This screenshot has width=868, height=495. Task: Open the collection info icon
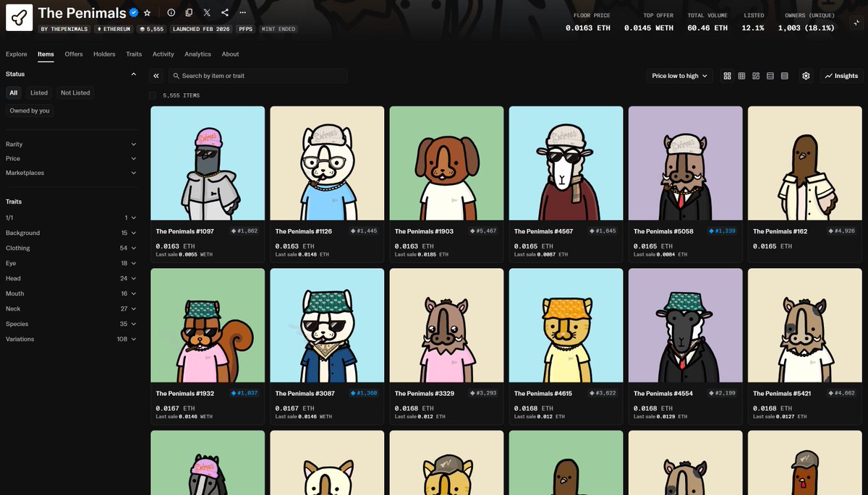[171, 13]
